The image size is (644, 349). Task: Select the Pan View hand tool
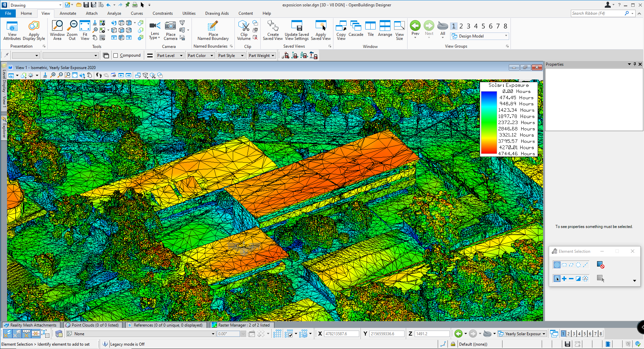(x=89, y=76)
